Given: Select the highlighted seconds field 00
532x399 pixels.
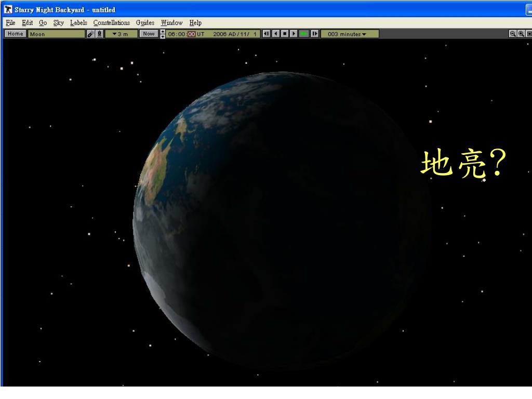Looking at the screenshot, I should pyautogui.click(x=191, y=34).
